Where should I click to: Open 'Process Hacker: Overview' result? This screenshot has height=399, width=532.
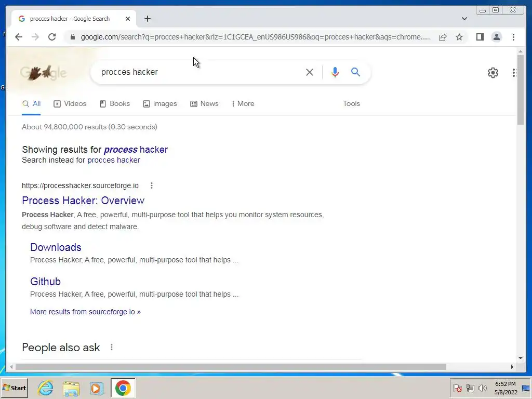coord(83,201)
